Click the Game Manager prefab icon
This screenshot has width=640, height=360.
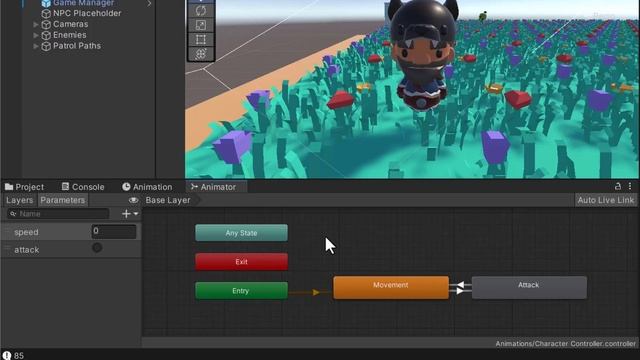[46, 3]
